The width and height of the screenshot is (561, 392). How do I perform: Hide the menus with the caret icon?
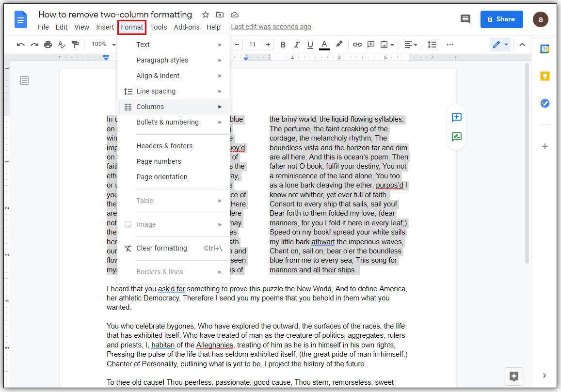pyautogui.click(x=522, y=45)
